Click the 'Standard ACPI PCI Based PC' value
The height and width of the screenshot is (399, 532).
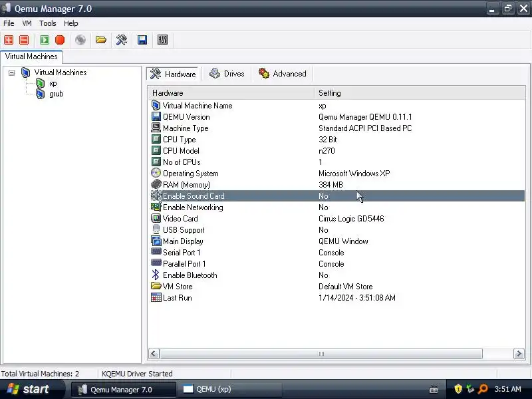(x=365, y=128)
